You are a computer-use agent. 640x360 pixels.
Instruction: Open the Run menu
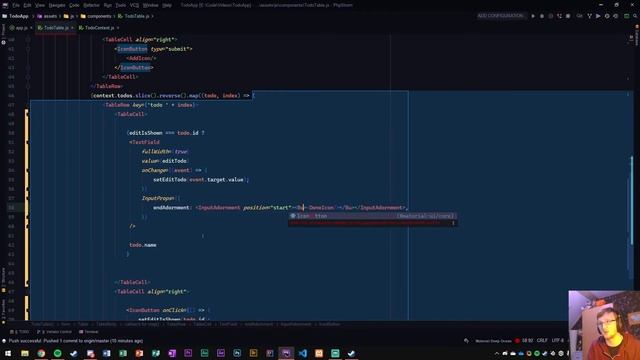(107, 5)
